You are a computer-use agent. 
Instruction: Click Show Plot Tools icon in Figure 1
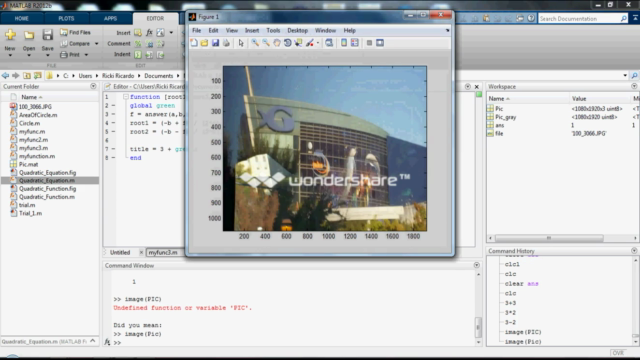pos(380,43)
